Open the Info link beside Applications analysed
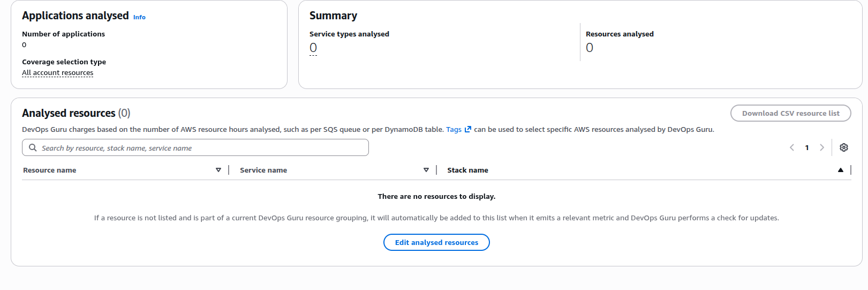 tap(139, 17)
